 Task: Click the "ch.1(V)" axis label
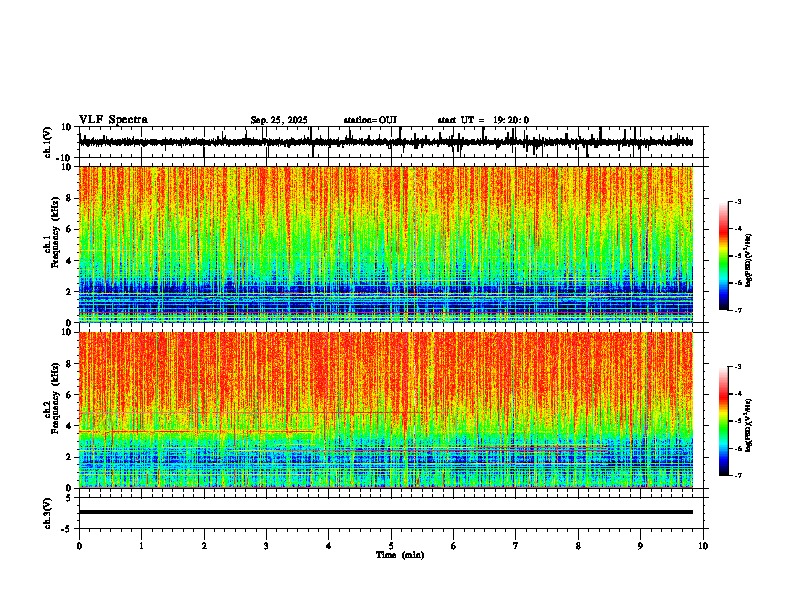(48, 142)
